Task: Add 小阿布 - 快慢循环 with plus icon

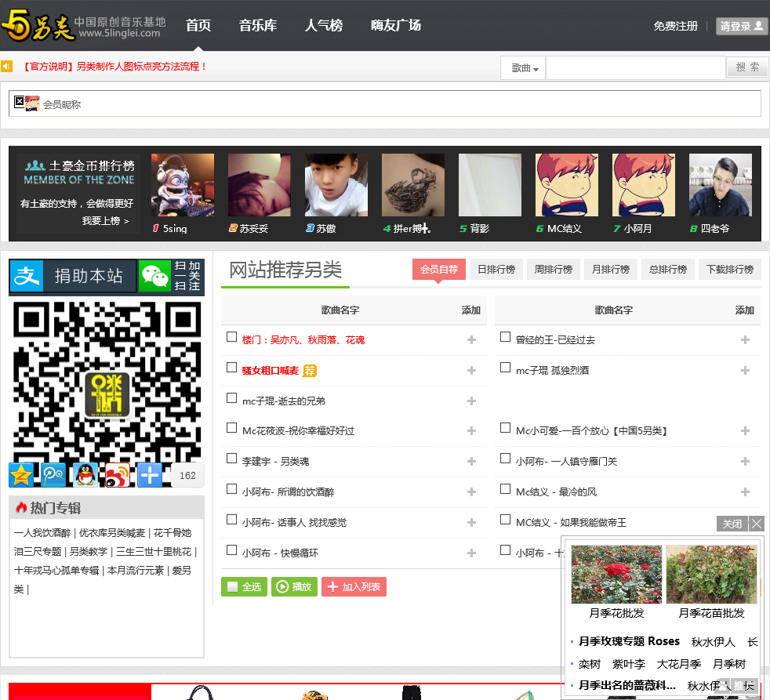Action: coord(471,553)
